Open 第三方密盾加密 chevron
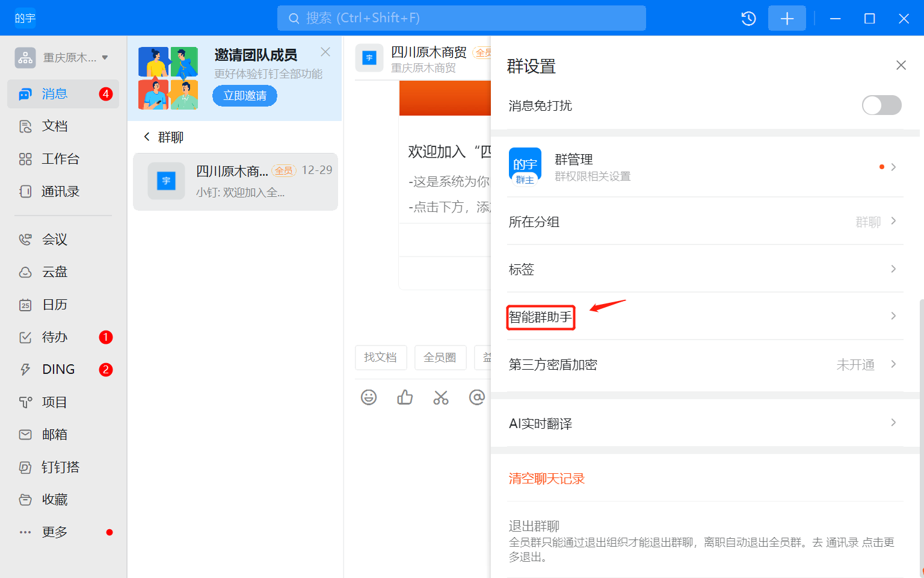This screenshot has height=578, width=924. click(893, 364)
